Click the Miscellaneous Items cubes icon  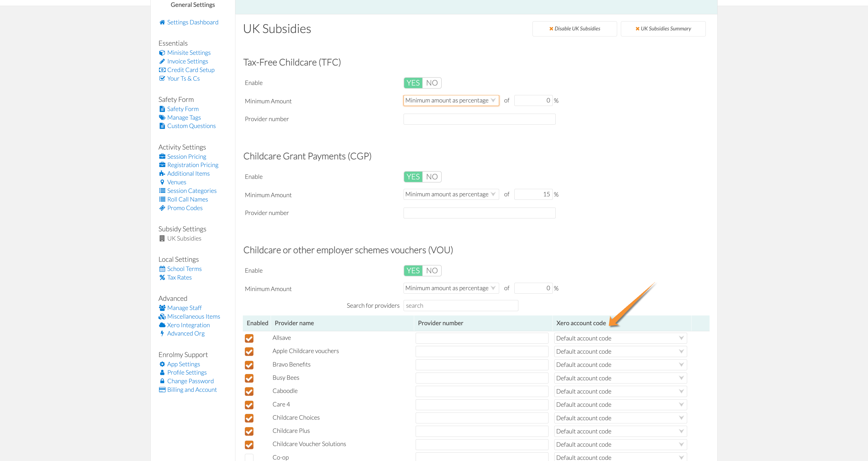(162, 316)
